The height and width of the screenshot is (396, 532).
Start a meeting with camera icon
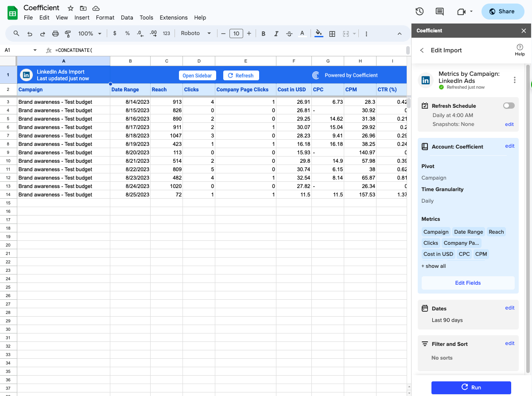click(x=461, y=12)
